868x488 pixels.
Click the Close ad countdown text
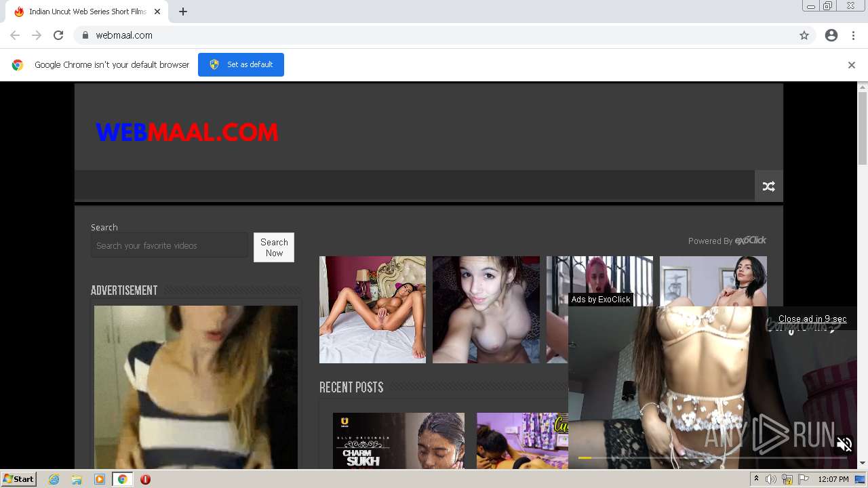tap(812, 319)
